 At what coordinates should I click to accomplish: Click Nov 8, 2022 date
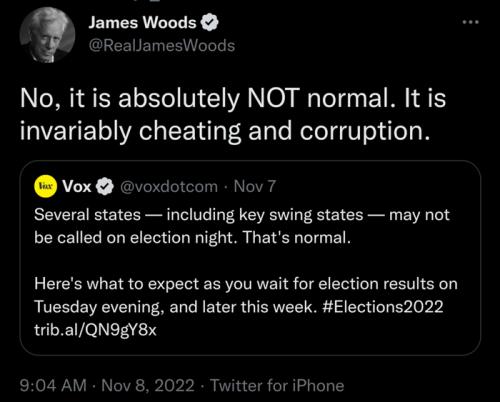[x=148, y=386]
